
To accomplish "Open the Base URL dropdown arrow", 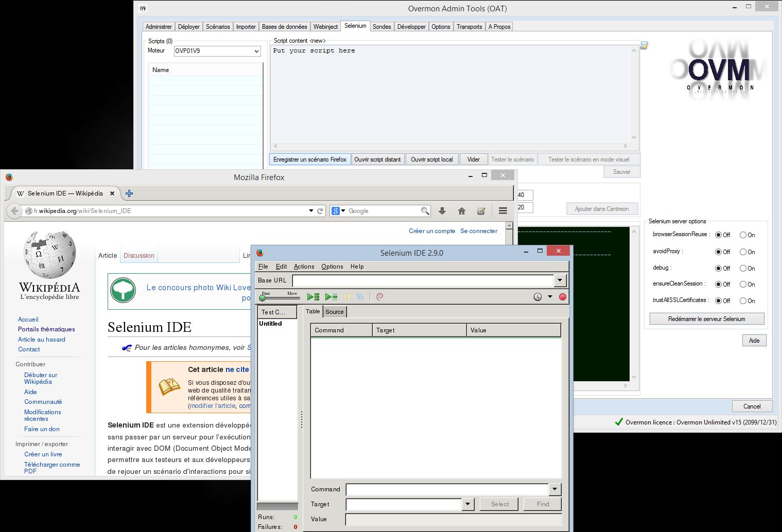I will 560,280.
